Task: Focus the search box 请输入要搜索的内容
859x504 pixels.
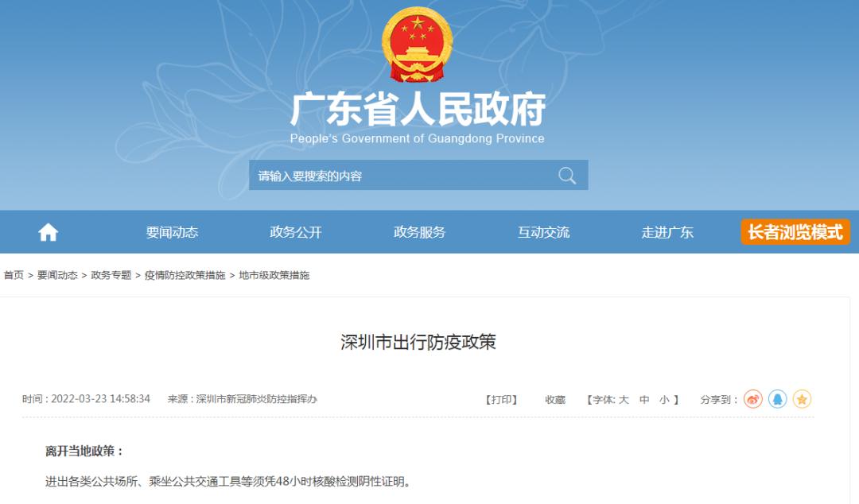Action: point(402,176)
